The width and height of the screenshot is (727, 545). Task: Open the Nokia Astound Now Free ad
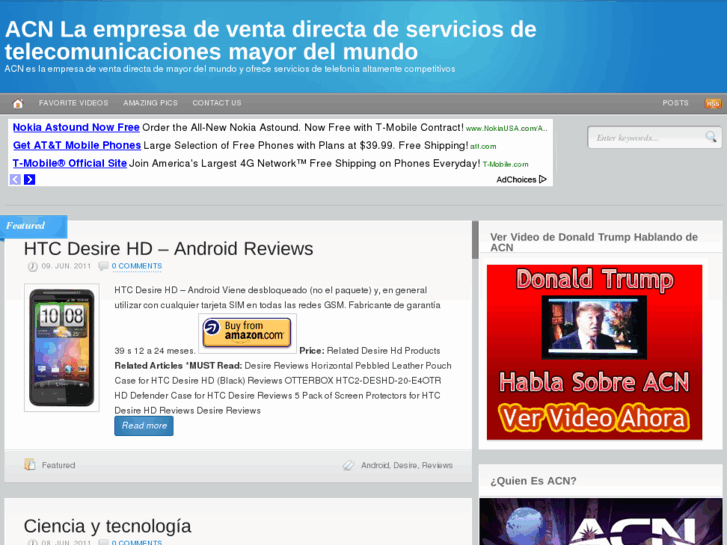coord(76,127)
